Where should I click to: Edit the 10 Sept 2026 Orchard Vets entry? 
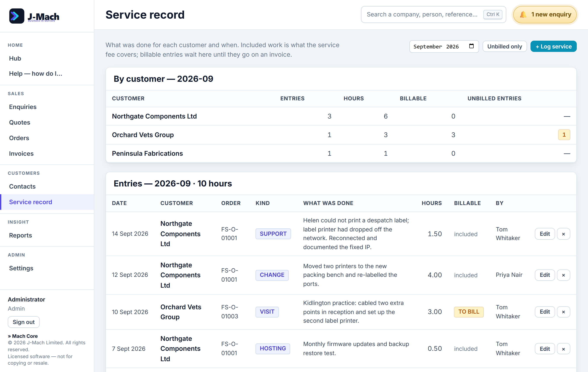pyautogui.click(x=545, y=312)
